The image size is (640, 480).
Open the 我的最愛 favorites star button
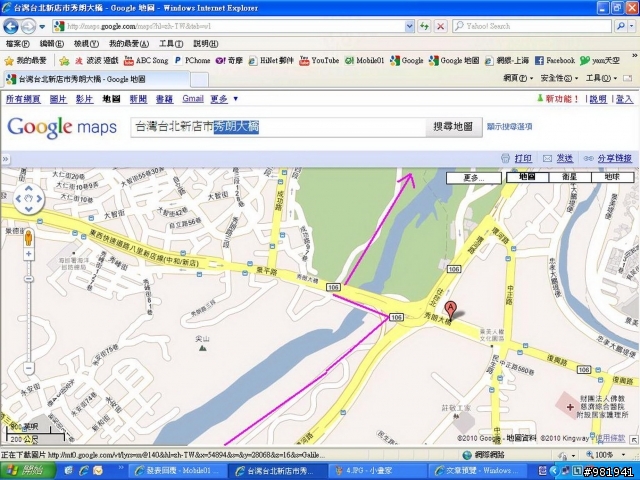[25, 61]
